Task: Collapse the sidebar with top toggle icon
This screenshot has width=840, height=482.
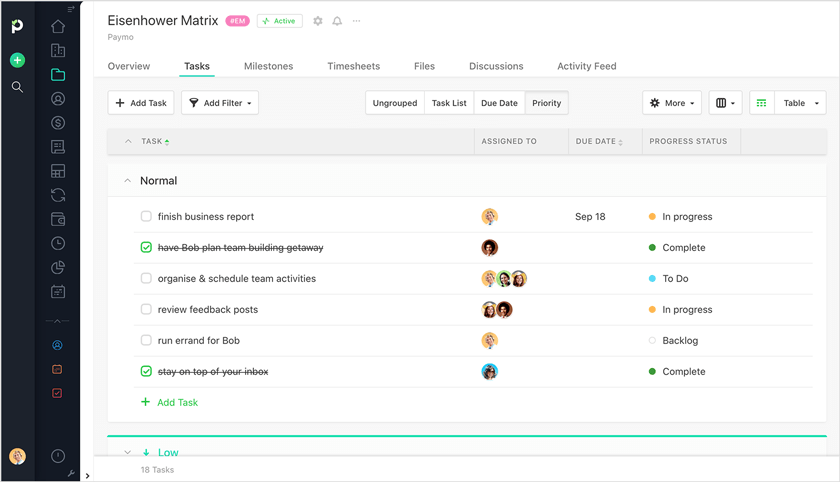Action: point(71,9)
